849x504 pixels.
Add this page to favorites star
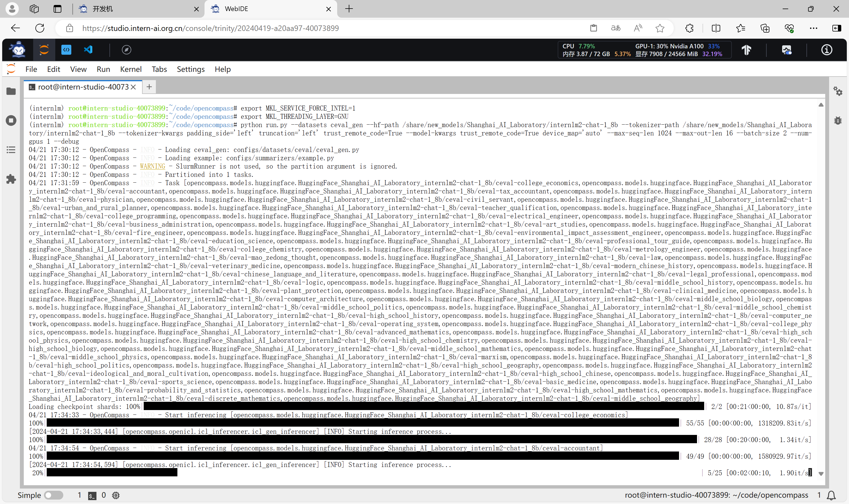(660, 28)
